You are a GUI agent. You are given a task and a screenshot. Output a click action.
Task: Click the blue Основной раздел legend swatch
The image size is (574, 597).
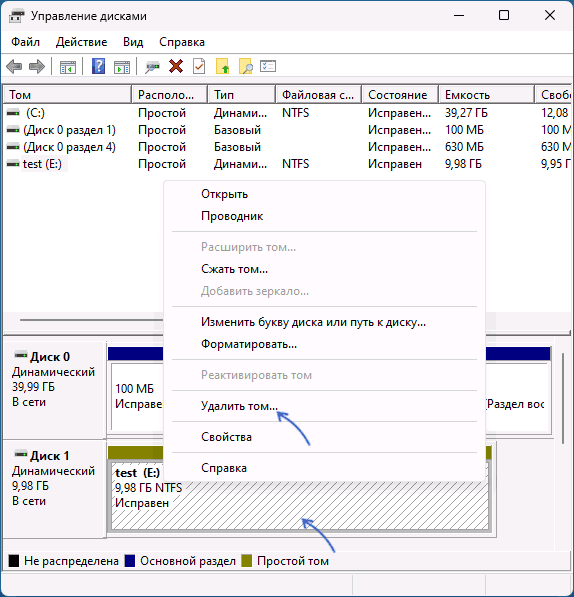click(x=130, y=561)
